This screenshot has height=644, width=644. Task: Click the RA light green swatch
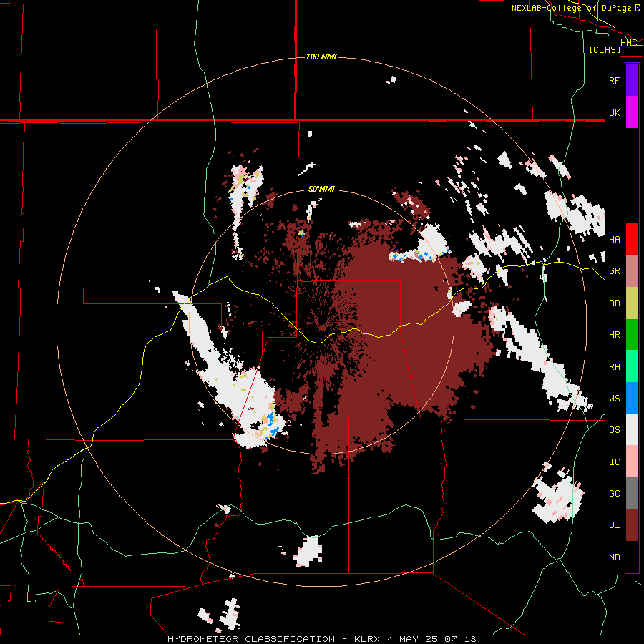pos(632,366)
